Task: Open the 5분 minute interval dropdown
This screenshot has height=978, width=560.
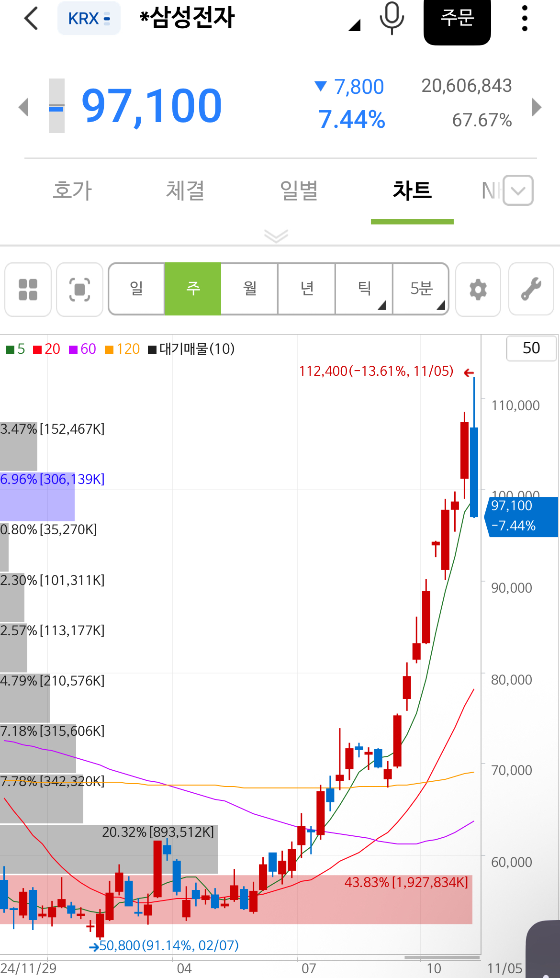Action: (x=421, y=289)
